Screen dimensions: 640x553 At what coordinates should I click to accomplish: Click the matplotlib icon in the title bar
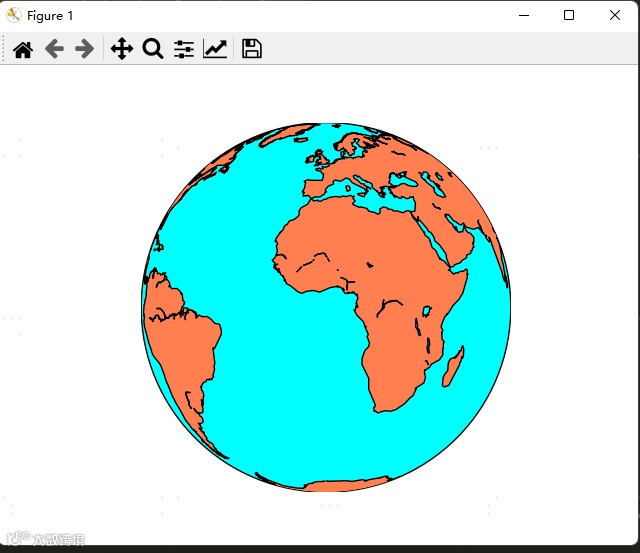point(13,16)
